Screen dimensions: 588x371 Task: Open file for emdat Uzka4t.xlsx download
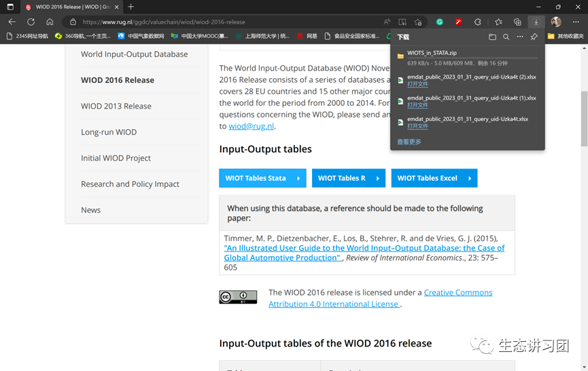click(x=417, y=126)
